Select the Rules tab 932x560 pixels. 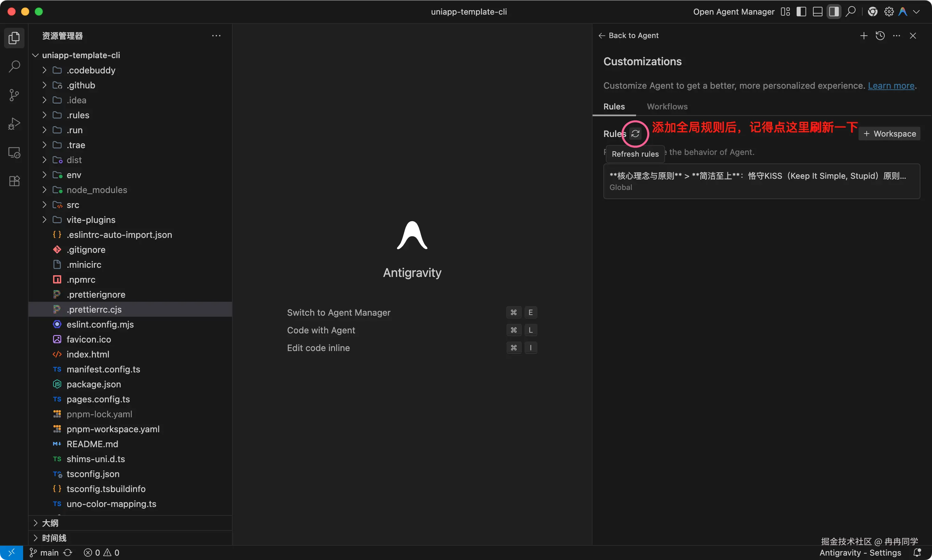[x=614, y=106]
